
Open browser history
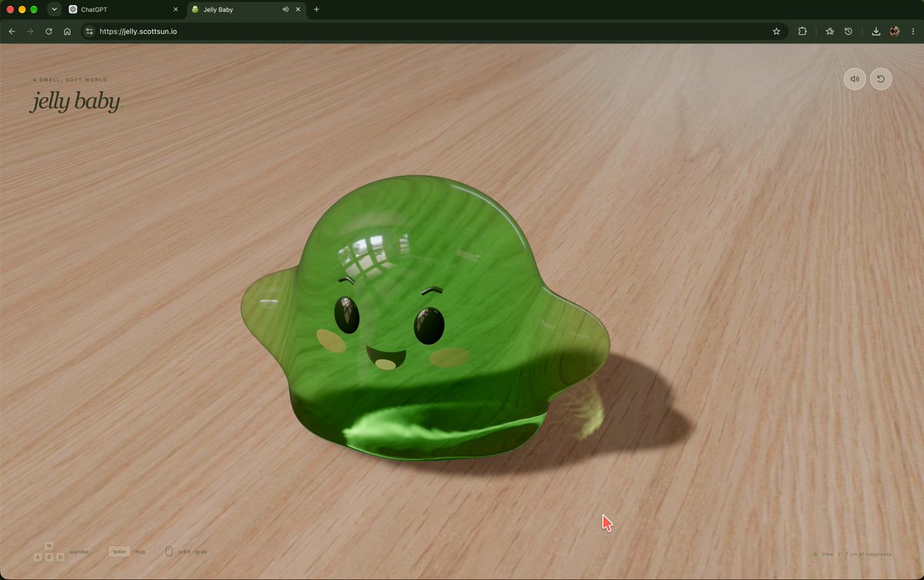click(x=848, y=32)
